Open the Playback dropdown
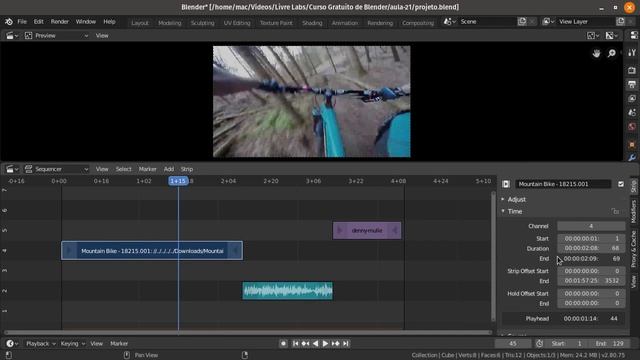The image size is (640, 360). pos(40,344)
